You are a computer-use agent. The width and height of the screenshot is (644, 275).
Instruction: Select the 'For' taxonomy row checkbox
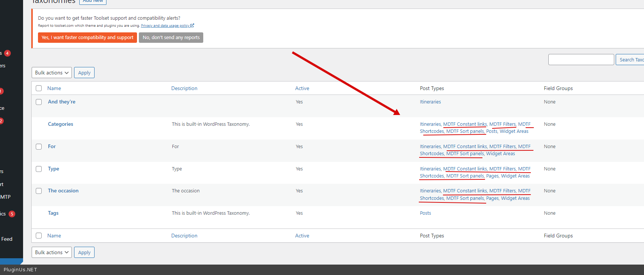coord(39,147)
